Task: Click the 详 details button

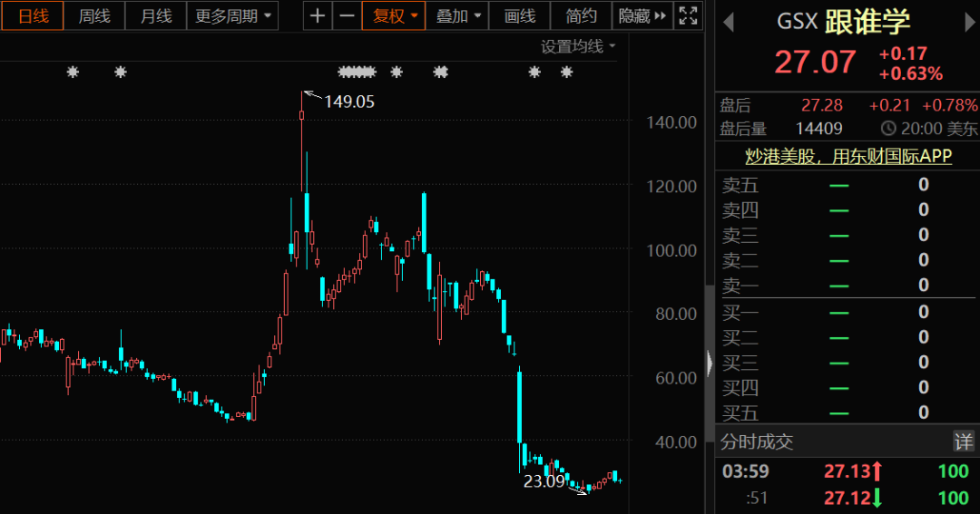Action: 963,441
